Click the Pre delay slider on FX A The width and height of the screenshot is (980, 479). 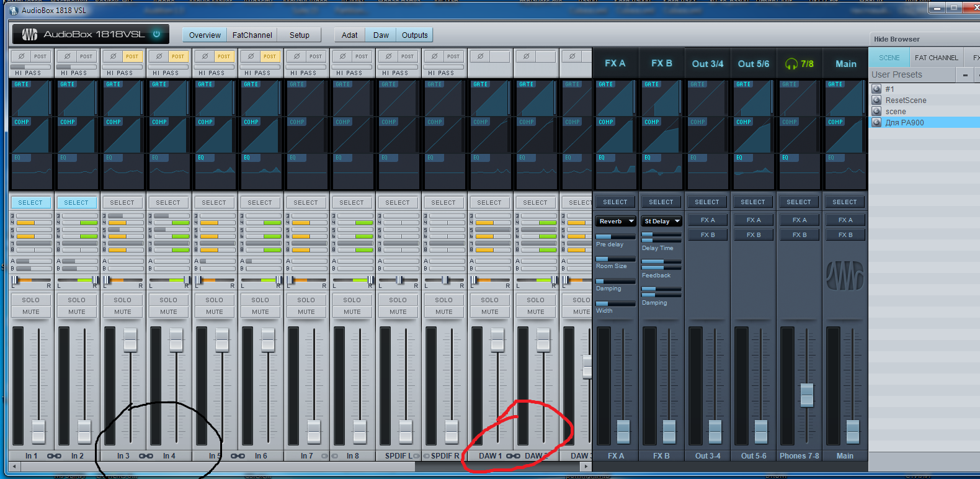tap(615, 237)
